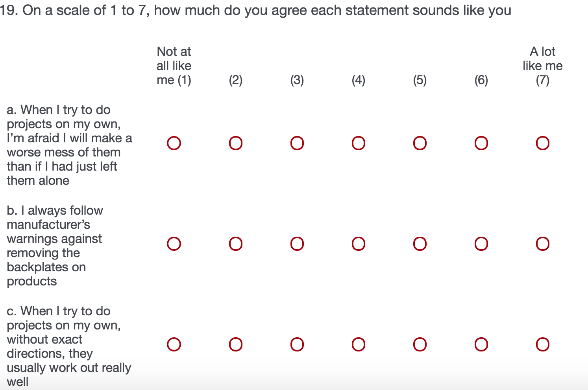Choose rating 6 for statement a
Screen dimensions: 588x390
[x=481, y=143]
